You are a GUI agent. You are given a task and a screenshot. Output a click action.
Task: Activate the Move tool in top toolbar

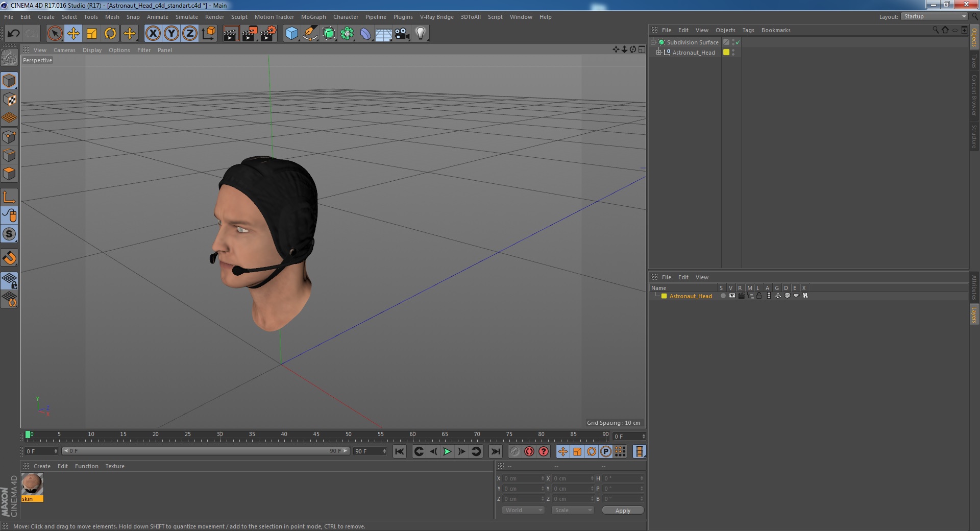73,34
